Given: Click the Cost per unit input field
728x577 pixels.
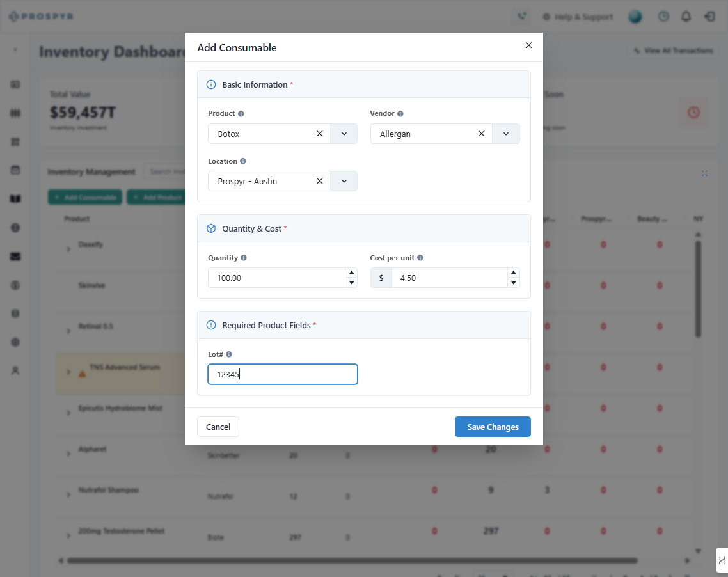Looking at the screenshot, I should (x=450, y=278).
